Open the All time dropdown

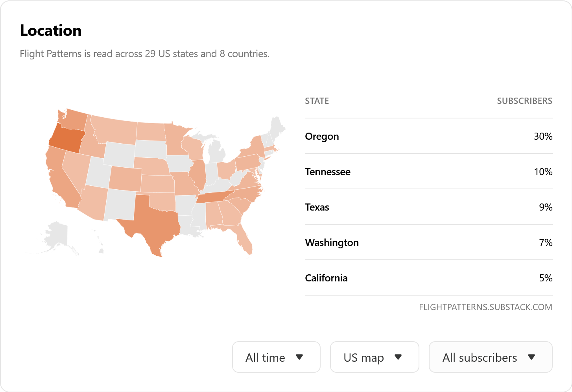(x=276, y=357)
